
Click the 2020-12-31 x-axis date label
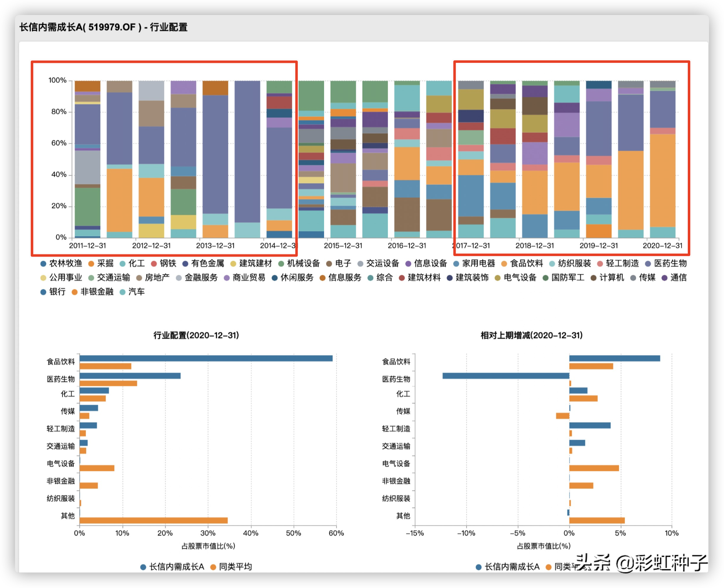click(x=663, y=246)
